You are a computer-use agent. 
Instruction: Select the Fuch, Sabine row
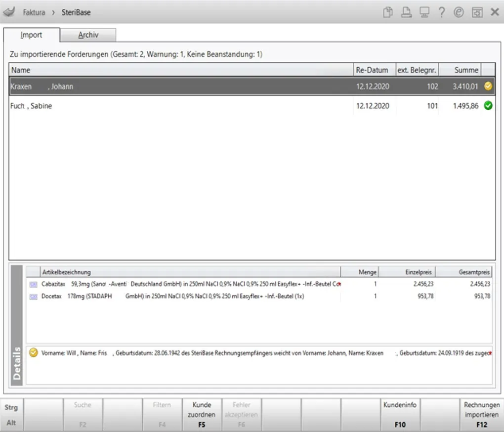pos(252,106)
